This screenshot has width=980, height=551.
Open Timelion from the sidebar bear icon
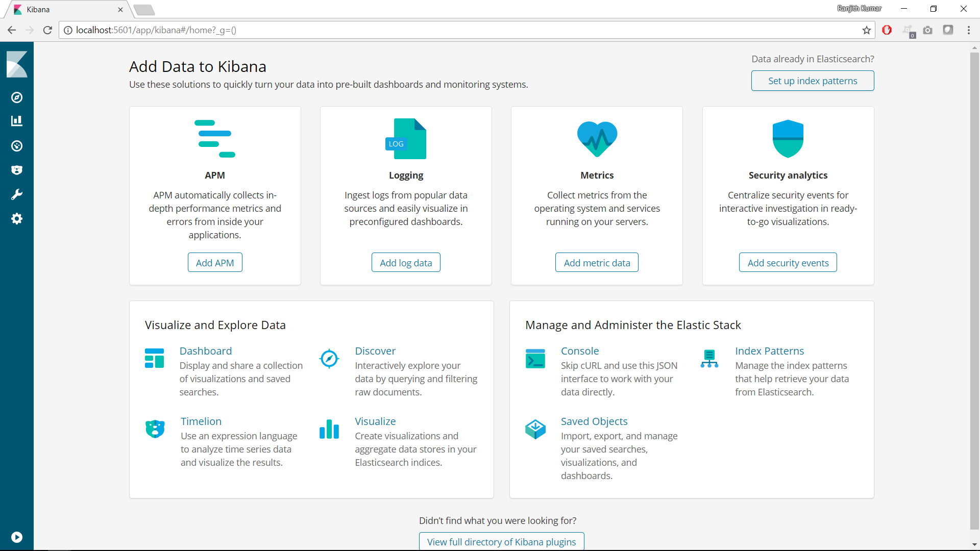click(x=17, y=170)
